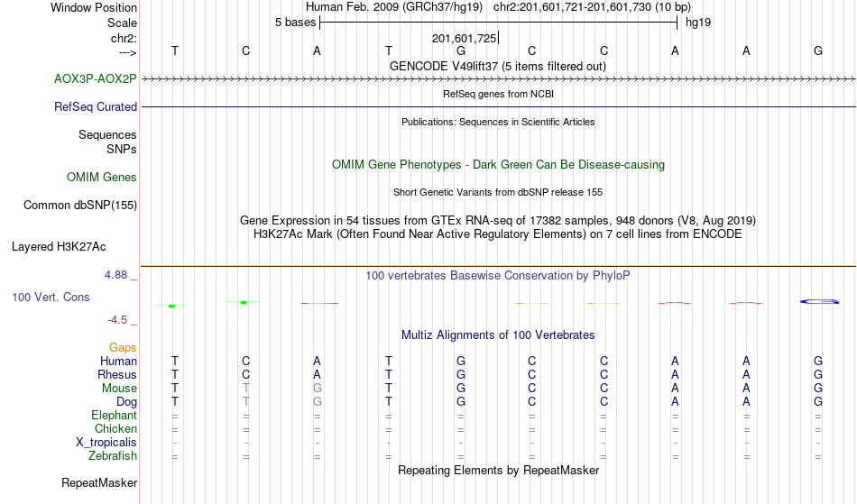Click Multiz Alignments of 100 Vertebrates title

(498, 334)
